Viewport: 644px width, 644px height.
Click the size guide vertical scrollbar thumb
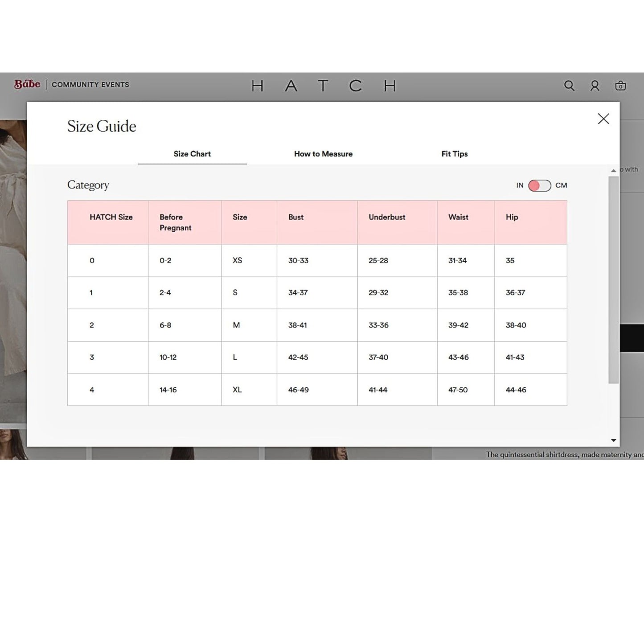[613, 279]
